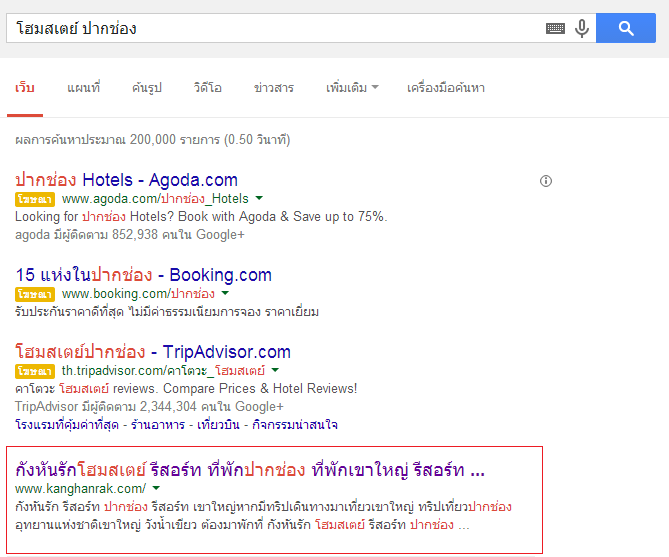Screen dimensions: 669x557
Task: Click the ad info circle icon
Action: pyautogui.click(x=546, y=181)
